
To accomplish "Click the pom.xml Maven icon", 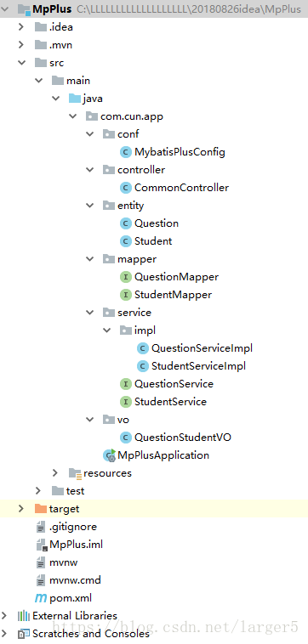I will coord(41,598).
